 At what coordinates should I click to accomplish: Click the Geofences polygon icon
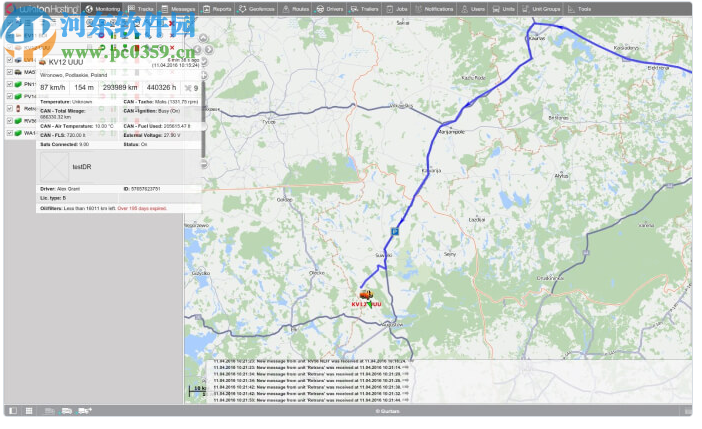coord(242,9)
